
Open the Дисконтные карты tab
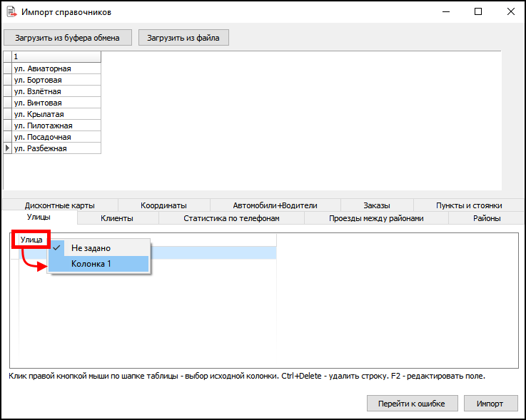[x=59, y=205]
